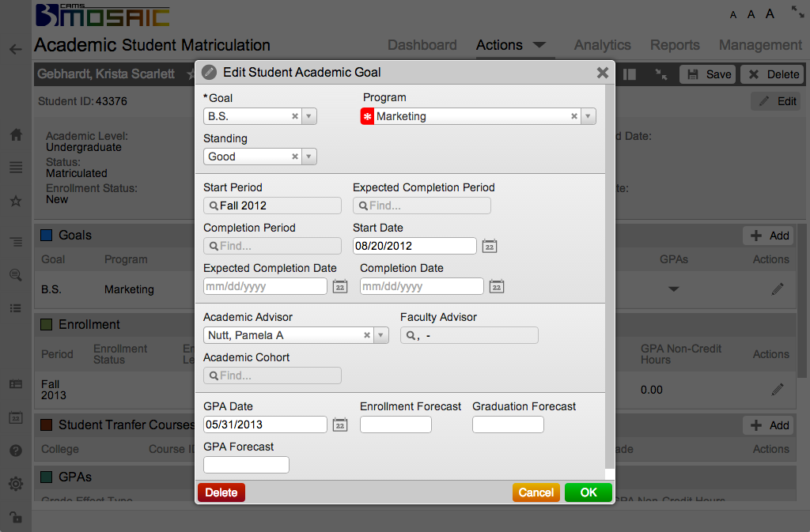Click the back arrow in sidebar
This screenshot has height=532, width=810.
tap(15, 49)
